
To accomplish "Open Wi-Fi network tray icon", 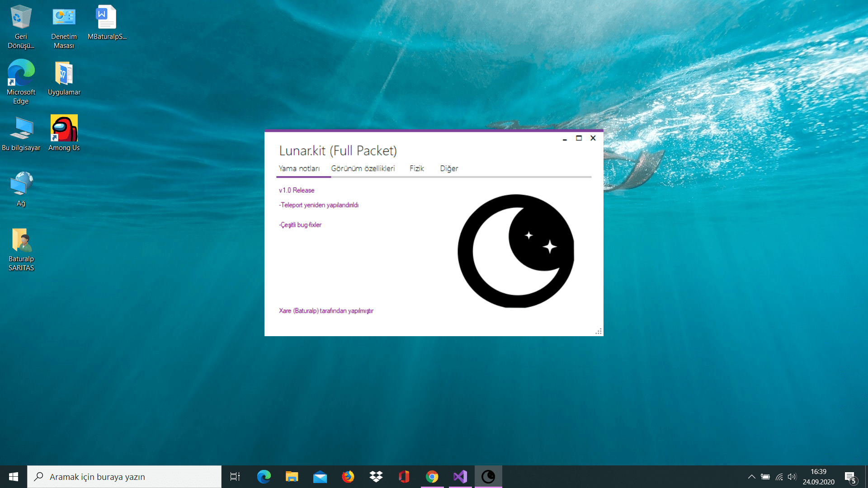I will (779, 477).
